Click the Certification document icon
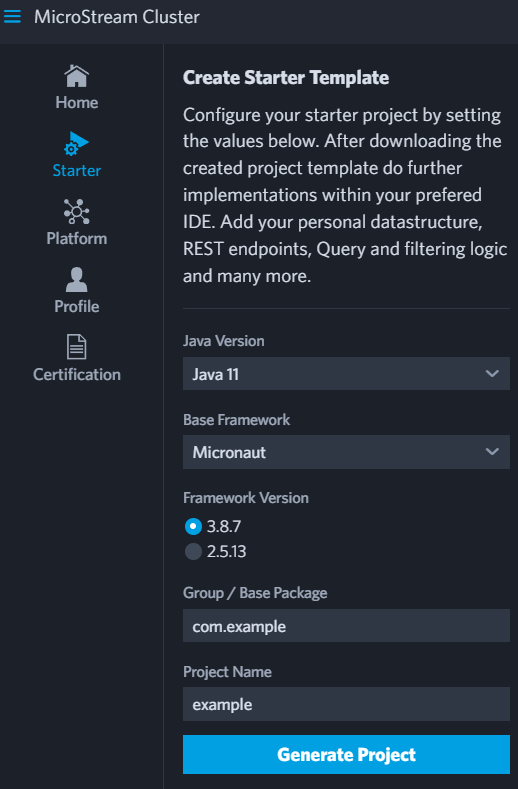 (77, 347)
